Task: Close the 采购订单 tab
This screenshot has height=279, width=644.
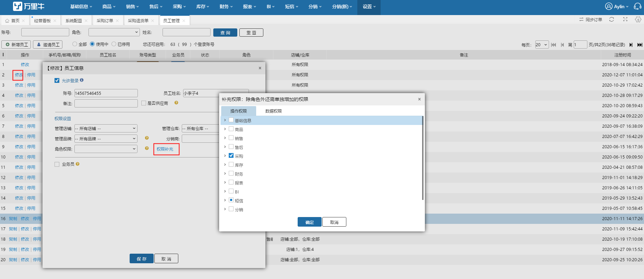Action: pos(117,21)
